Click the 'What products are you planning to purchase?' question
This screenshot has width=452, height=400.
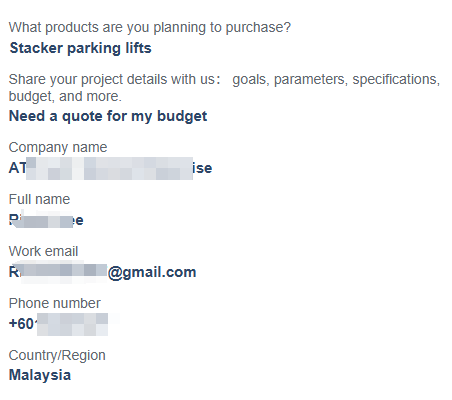pyautogui.click(x=150, y=27)
